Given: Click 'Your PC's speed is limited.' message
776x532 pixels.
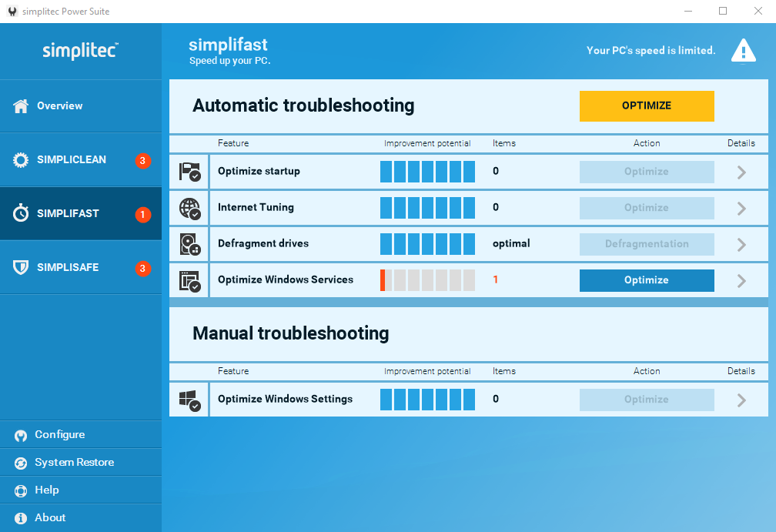Looking at the screenshot, I should (x=651, y=51).
